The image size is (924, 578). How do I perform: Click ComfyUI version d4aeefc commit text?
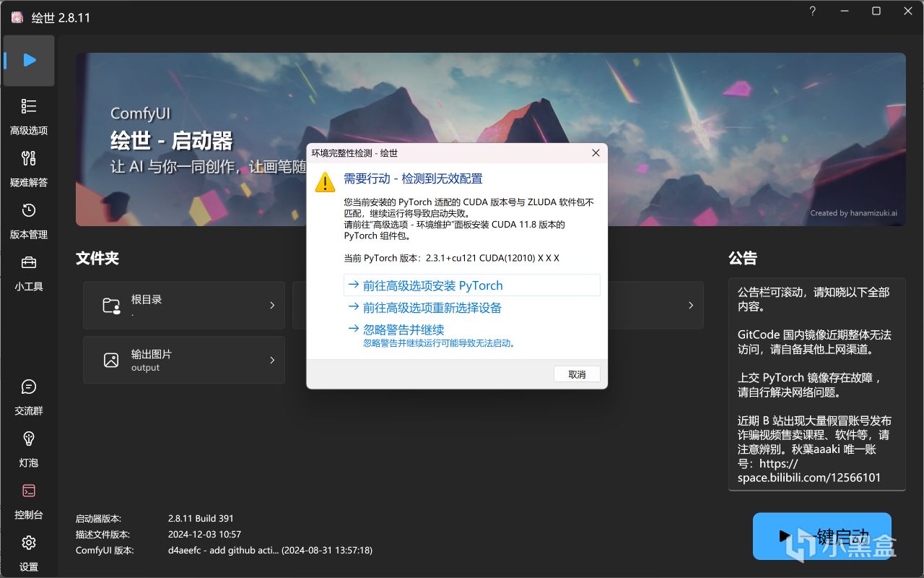pos(270,551)
